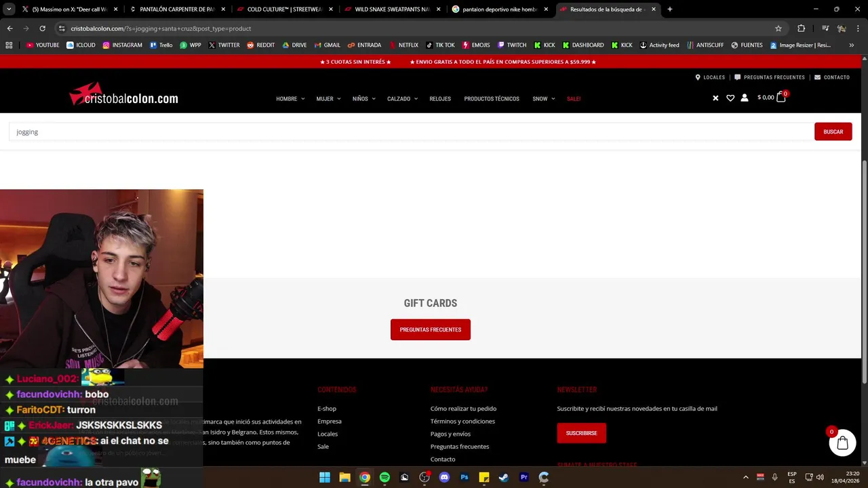This screenshot has width=868, height=488.
Task: Expand the MUJER menu
Action: point(328,99)
